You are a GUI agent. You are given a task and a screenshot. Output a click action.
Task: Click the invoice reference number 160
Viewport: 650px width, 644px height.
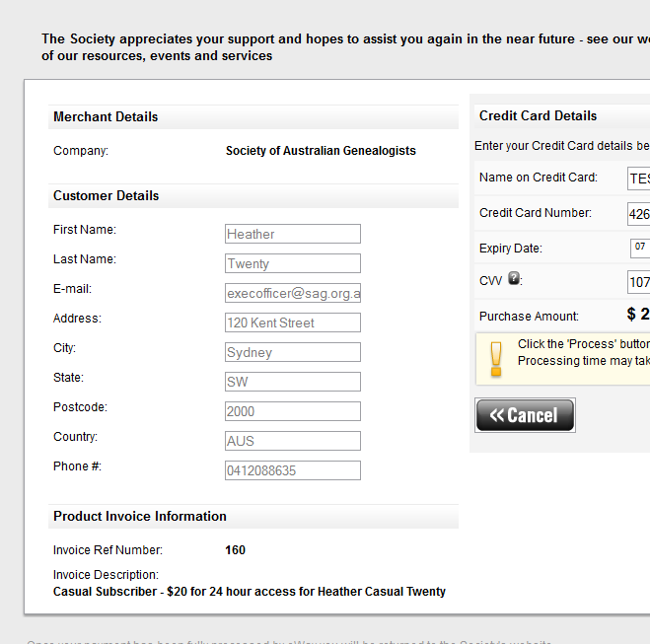pos(235,550)
